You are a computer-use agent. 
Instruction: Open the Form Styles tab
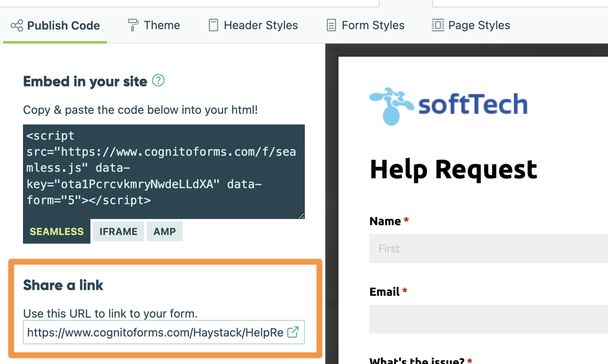364,25
